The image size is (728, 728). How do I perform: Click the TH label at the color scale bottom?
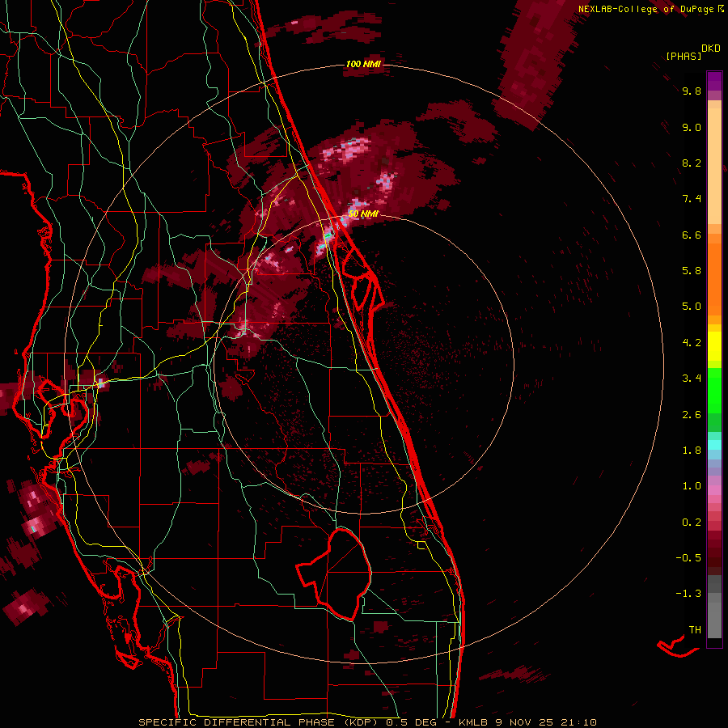click(x=695, y=629)
